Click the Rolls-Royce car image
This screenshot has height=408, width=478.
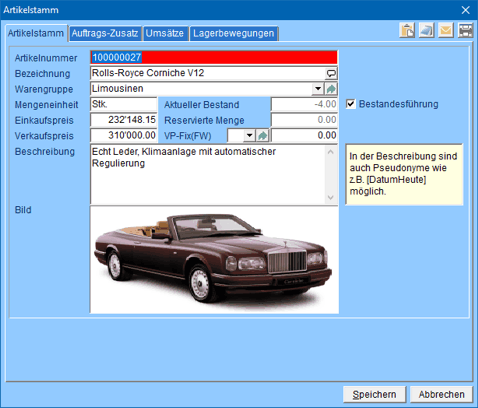tap(214, 260)
